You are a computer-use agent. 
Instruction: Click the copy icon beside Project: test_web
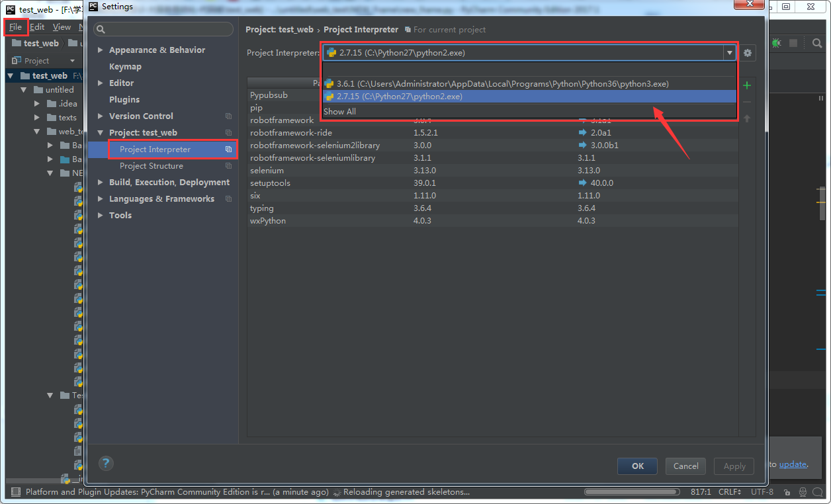[x=228, y=133]
